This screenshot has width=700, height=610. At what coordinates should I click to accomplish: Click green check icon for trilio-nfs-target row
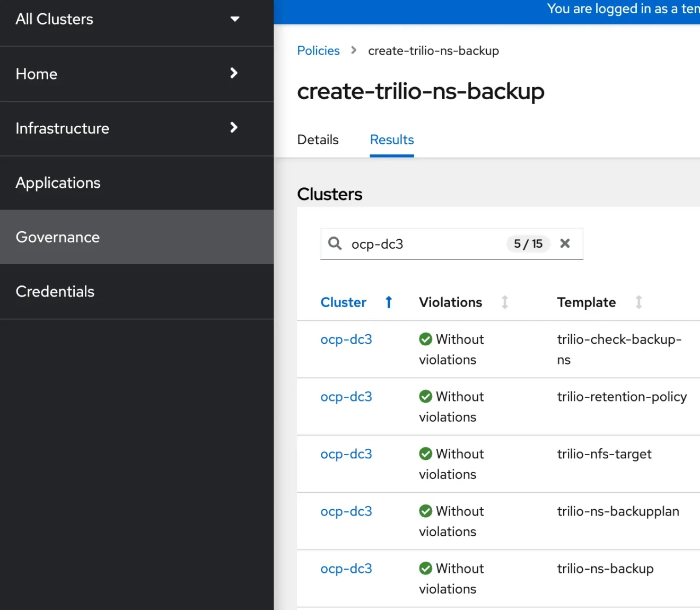tap(425, 454)
